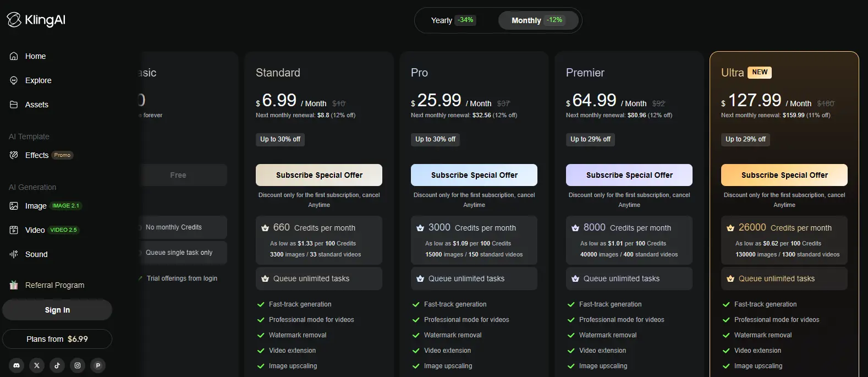Open the Instagram social icon
The image size is (868, 377).
pos(78,365)
